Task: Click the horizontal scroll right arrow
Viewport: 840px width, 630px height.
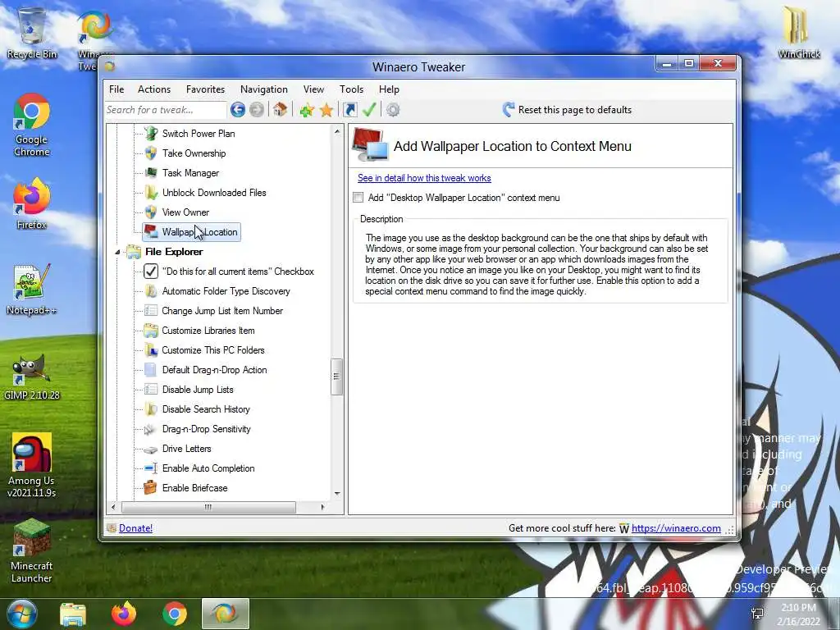Action: click(322, 507)
